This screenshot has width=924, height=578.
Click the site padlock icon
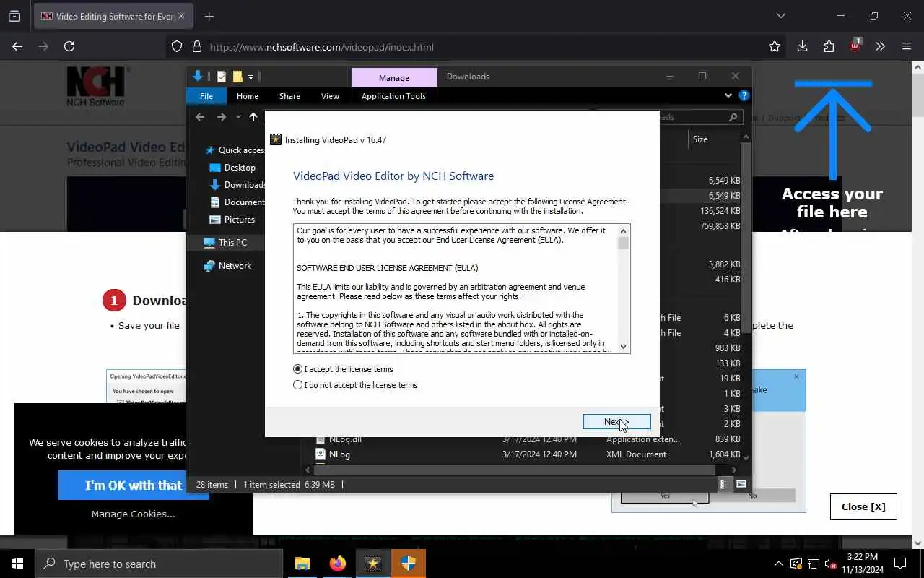tap(196, 47)
